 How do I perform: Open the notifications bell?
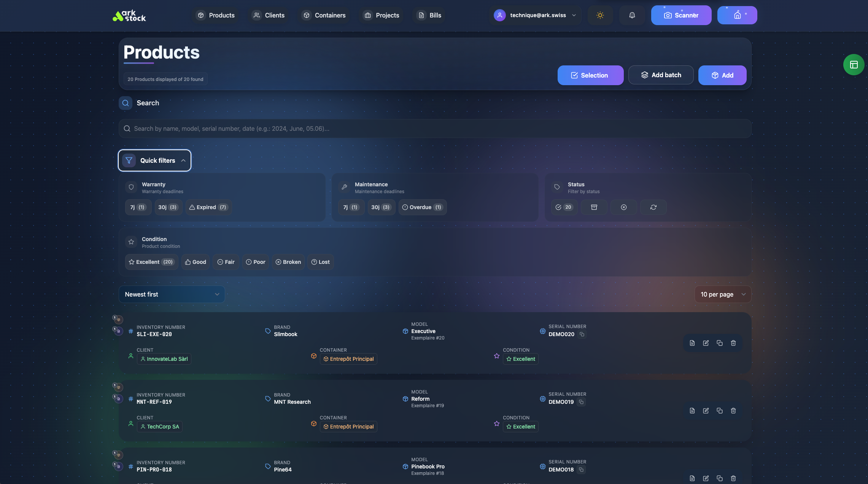632,15
